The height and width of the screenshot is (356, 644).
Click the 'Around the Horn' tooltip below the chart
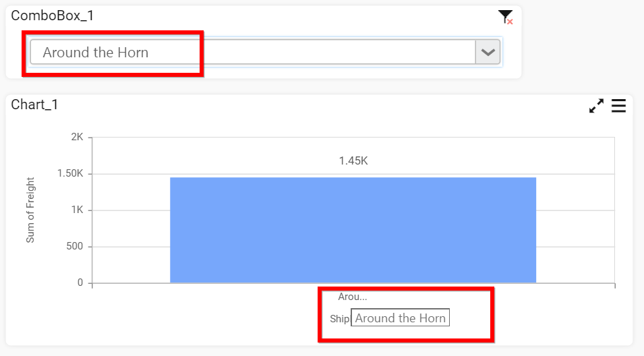tap(400, 318)
